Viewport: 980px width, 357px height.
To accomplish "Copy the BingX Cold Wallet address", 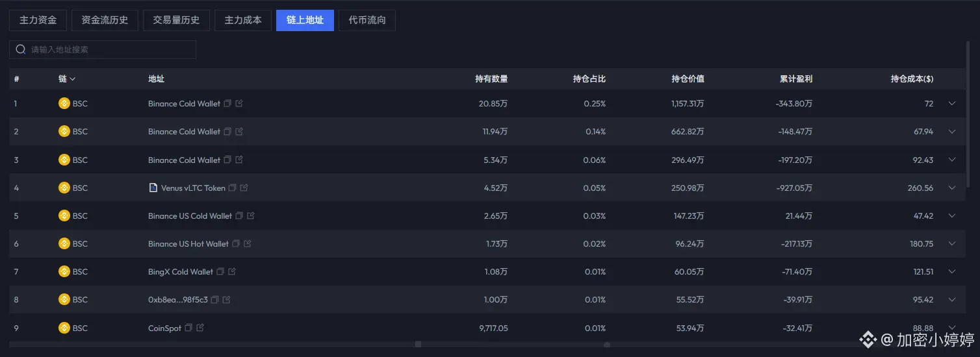I will click(220, 272).
